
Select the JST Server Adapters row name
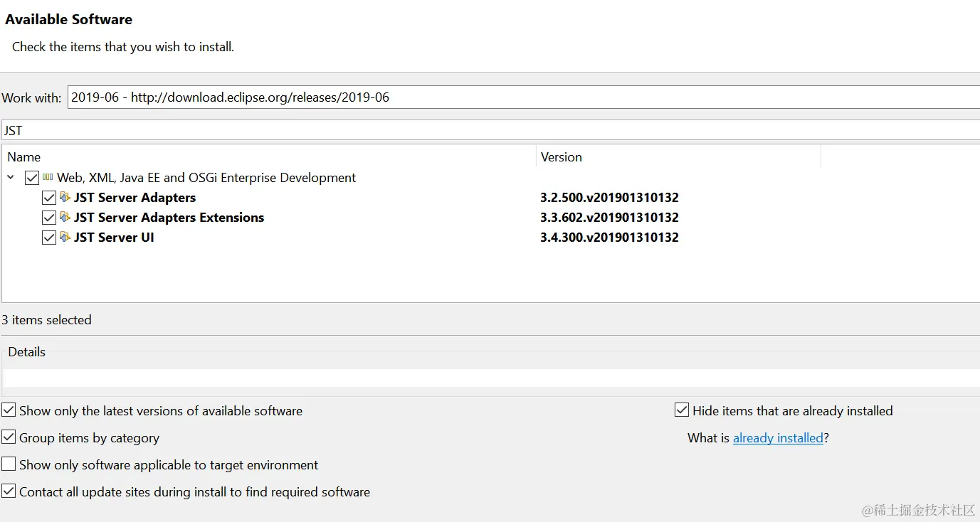click(x=135, y=198)
